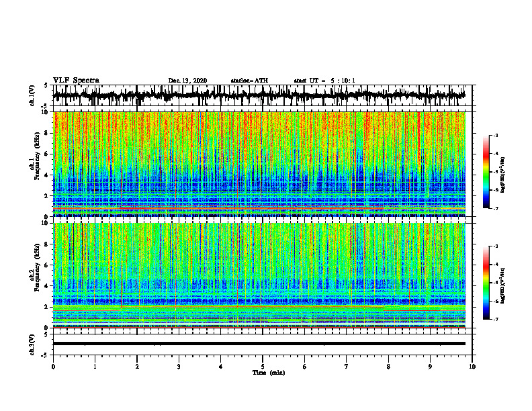Click time axis tick label '1'
The width and height of the screenshot is (532, 411).
[95, 367]
